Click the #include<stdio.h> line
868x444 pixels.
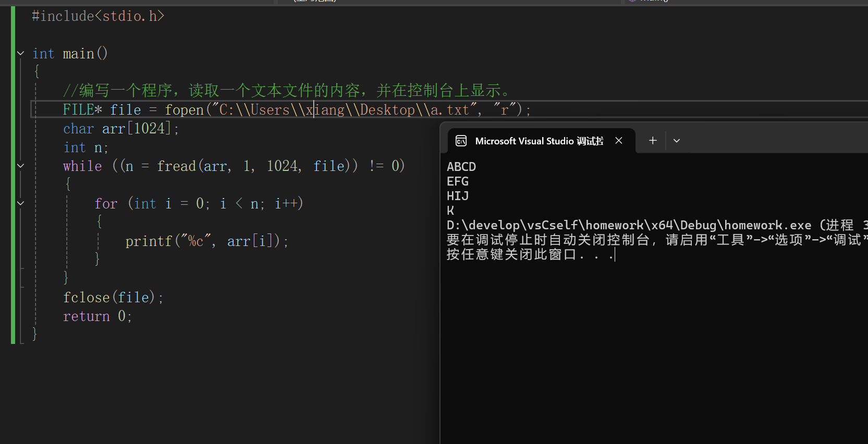pyautogui.click(x=98, y=16)
